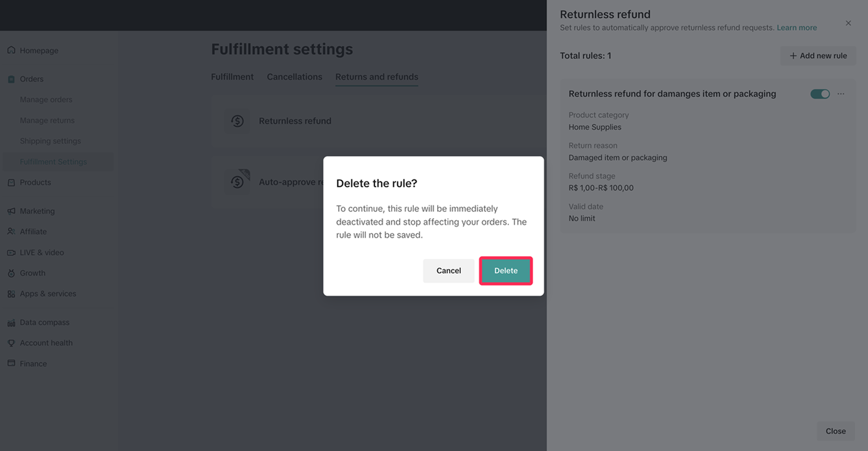Click the Growth medal icon

(11, 273)
